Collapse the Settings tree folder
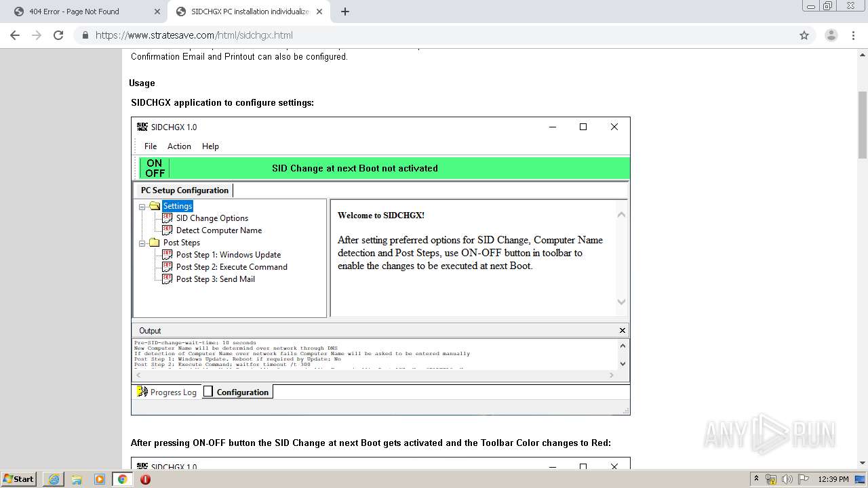 142,206
